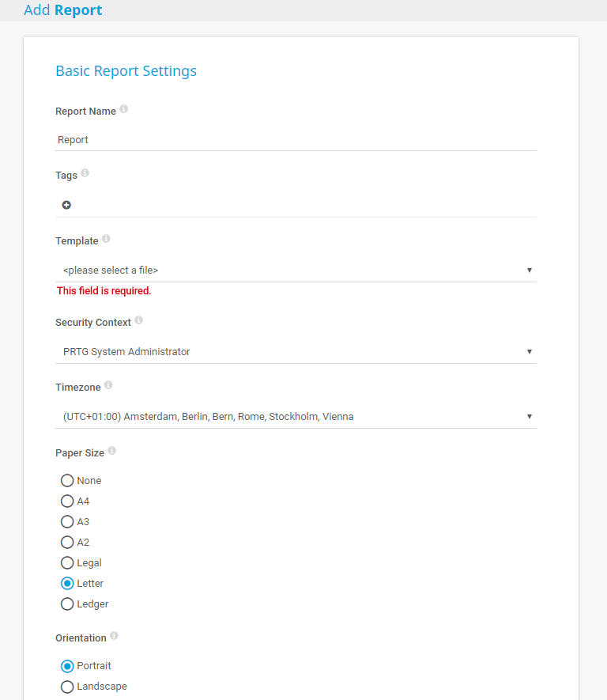The height and width of the screenshot is (700, 607).
Task: Open the Timezone selection dropdown
Action: coord(296,417)
